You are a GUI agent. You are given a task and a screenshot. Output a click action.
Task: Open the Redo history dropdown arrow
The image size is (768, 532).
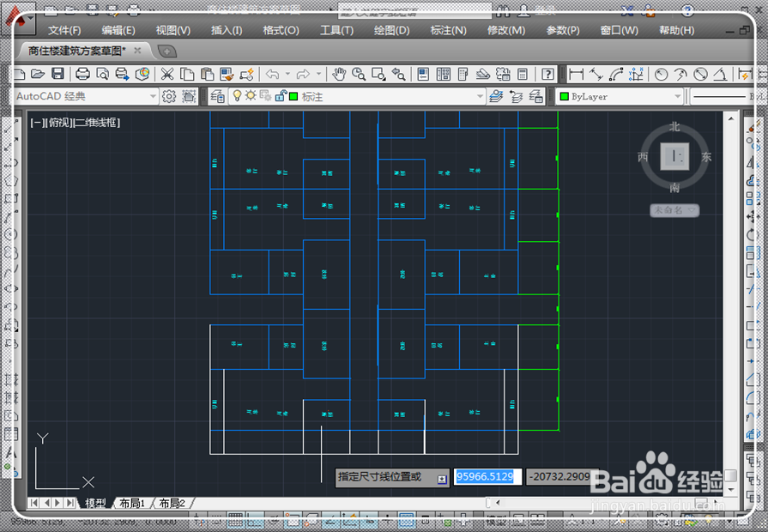click(318, 75)
